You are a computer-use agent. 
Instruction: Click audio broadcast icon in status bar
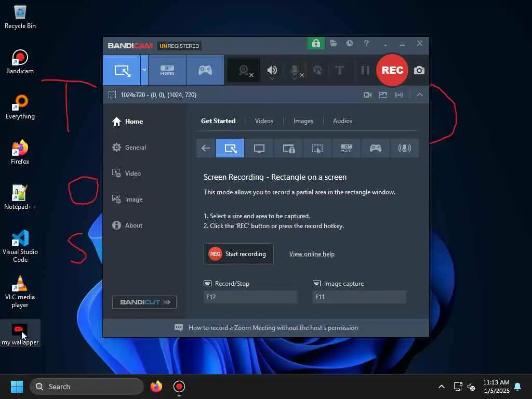398,95
